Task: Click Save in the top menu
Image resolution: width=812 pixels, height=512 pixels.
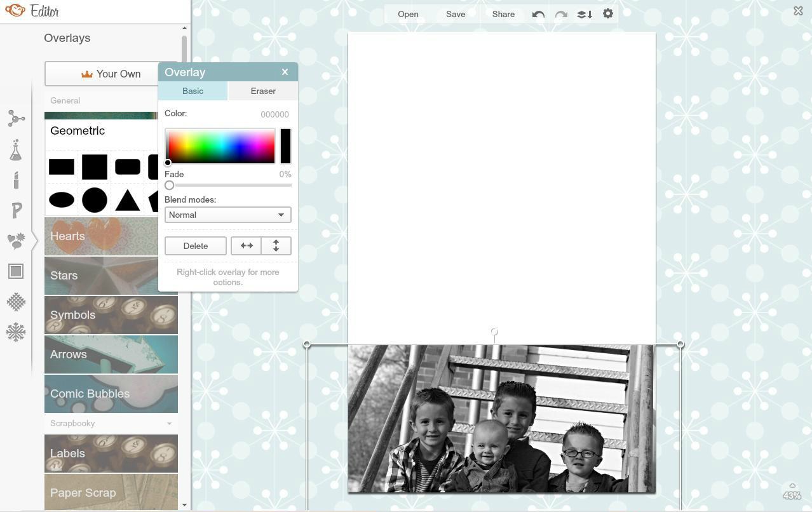Action: [456, 14]
